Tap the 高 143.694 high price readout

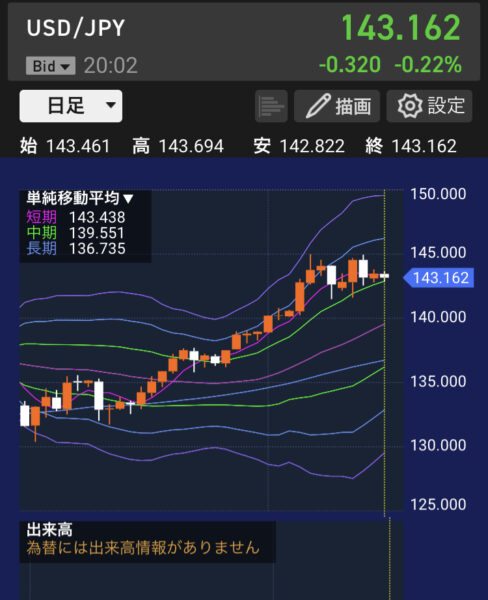(x=178, y=146)
